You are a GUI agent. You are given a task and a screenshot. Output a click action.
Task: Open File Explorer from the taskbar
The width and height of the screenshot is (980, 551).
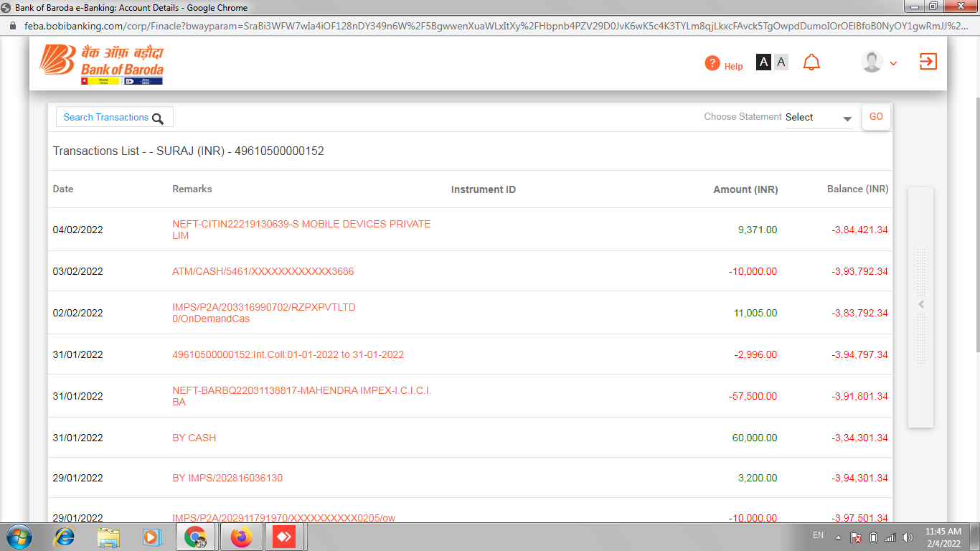(108, 537)
